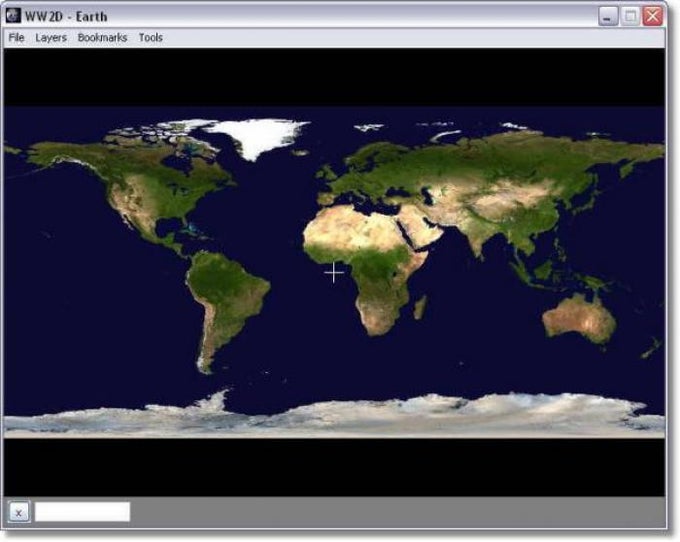Focus the white search text field
This screenshot has height=542, width=680.
pos(82,512)
